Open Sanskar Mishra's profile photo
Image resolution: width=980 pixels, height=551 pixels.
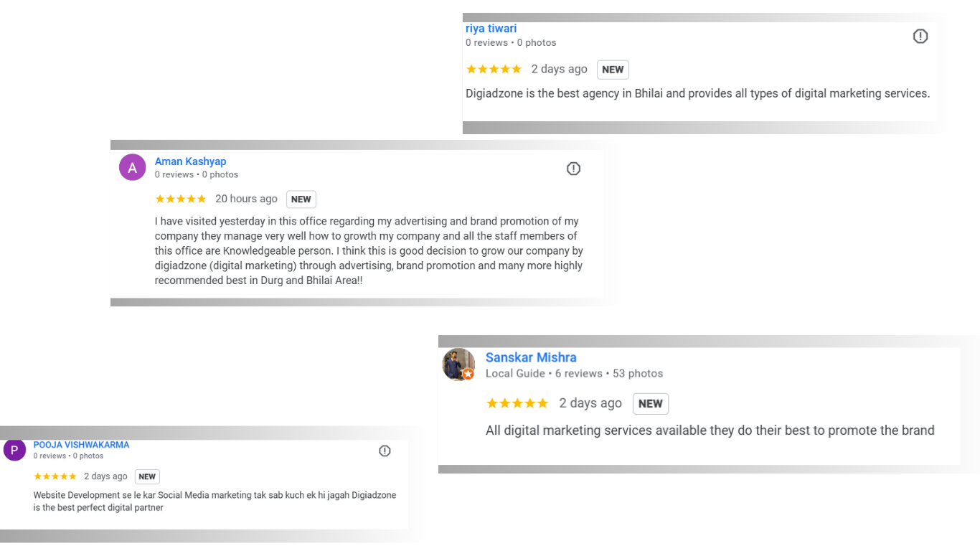point(458,364)
